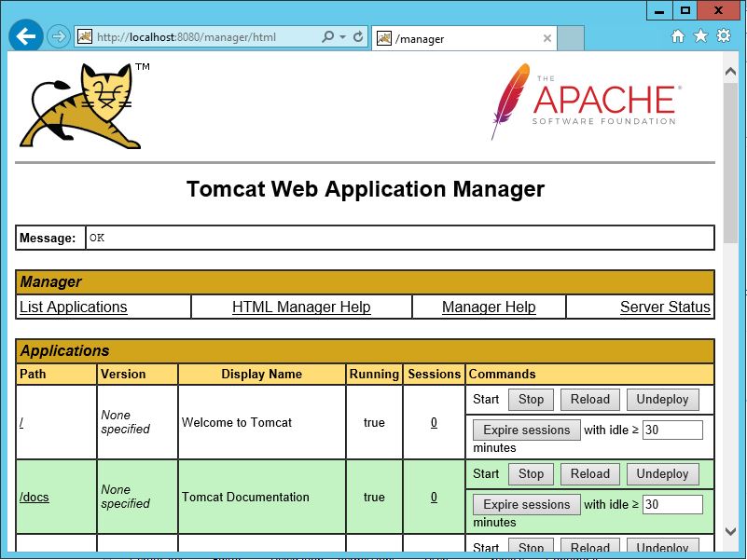Click the Apache Software Foundation logo

pos(586,101)
